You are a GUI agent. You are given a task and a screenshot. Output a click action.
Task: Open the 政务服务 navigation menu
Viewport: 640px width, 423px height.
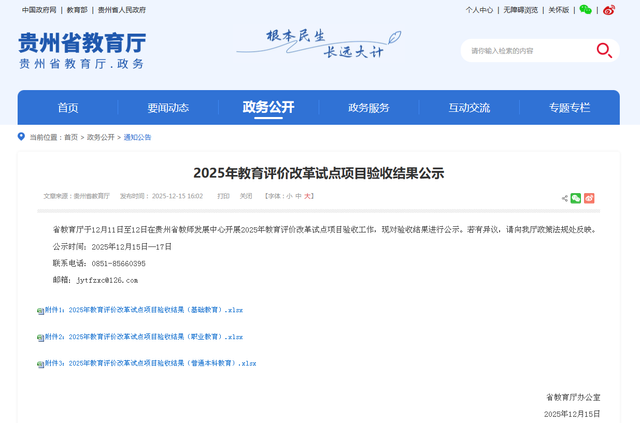[368, 108]
